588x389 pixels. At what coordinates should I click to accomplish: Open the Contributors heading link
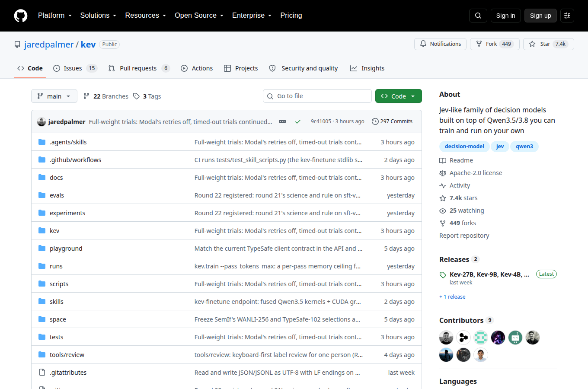[x=466, y=320]
